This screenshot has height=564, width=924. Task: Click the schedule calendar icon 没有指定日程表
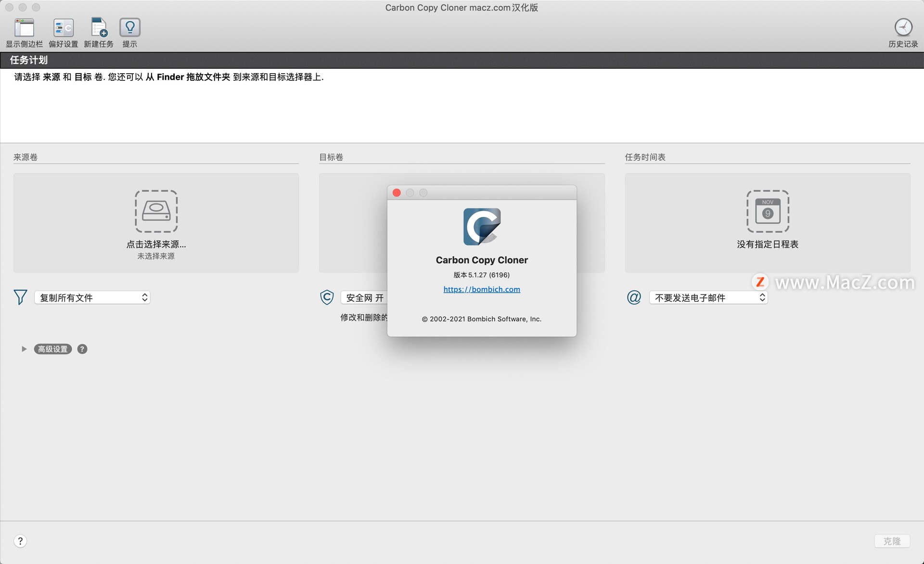(768, 211)
